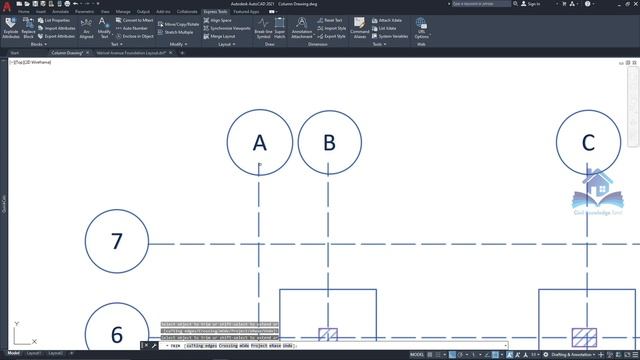Open Command Aliases editor
The width and height of the screenshot is (640, 360).
pyautogui.click(x=360, y=28)
